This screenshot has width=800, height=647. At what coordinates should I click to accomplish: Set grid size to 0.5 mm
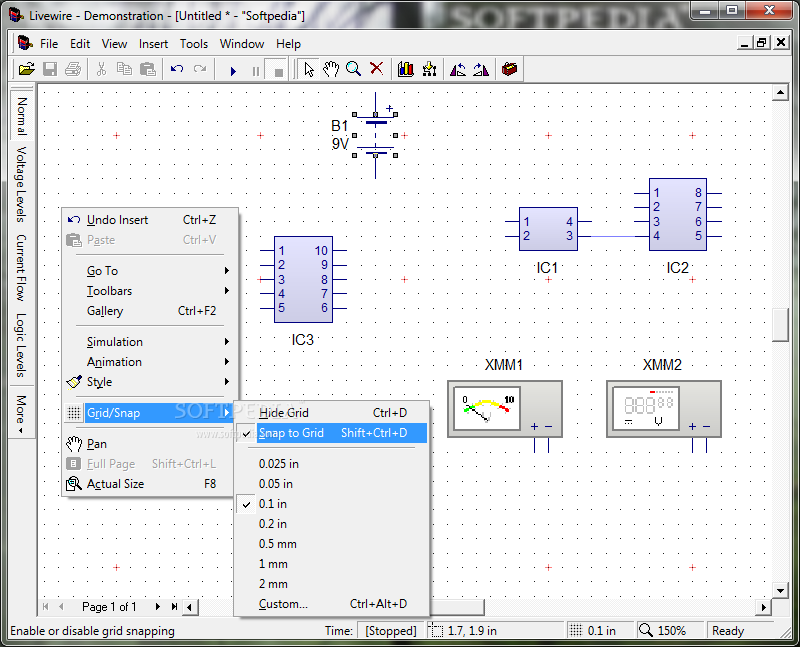(332, 544)
